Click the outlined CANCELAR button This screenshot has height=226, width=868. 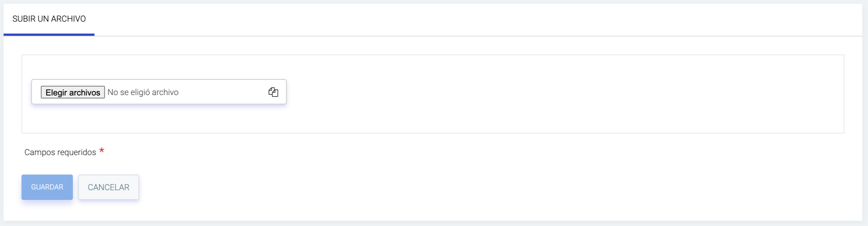108,187
